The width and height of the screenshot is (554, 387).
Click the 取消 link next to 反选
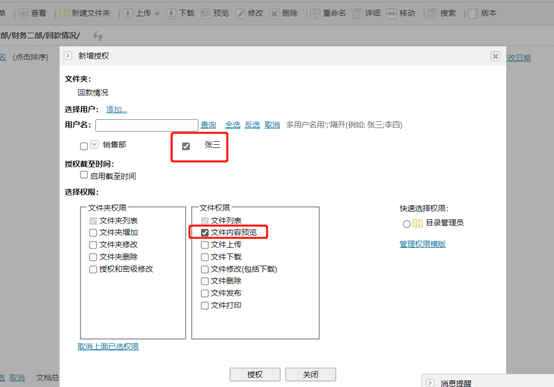[272, 125]
